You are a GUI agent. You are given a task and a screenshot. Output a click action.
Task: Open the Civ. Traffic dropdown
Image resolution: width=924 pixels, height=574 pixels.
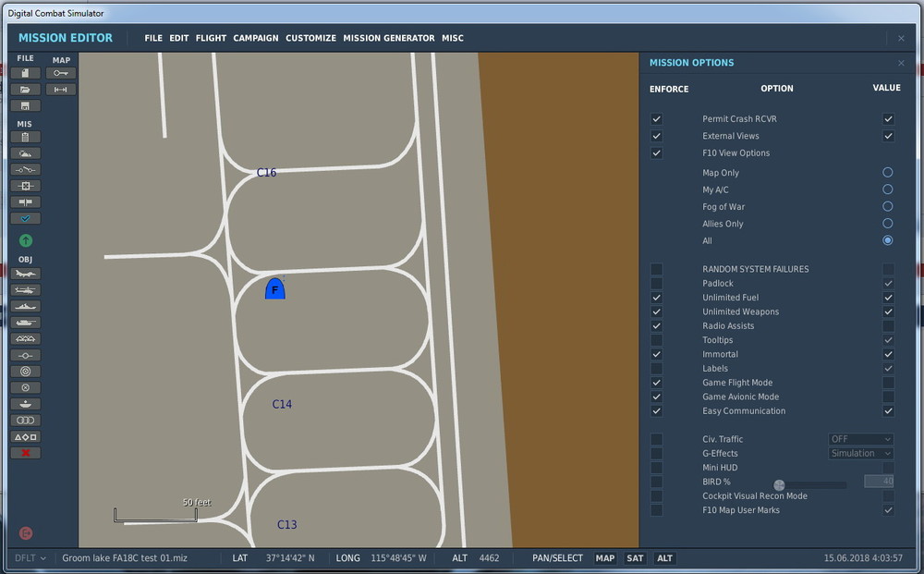[x=861, y=439]
